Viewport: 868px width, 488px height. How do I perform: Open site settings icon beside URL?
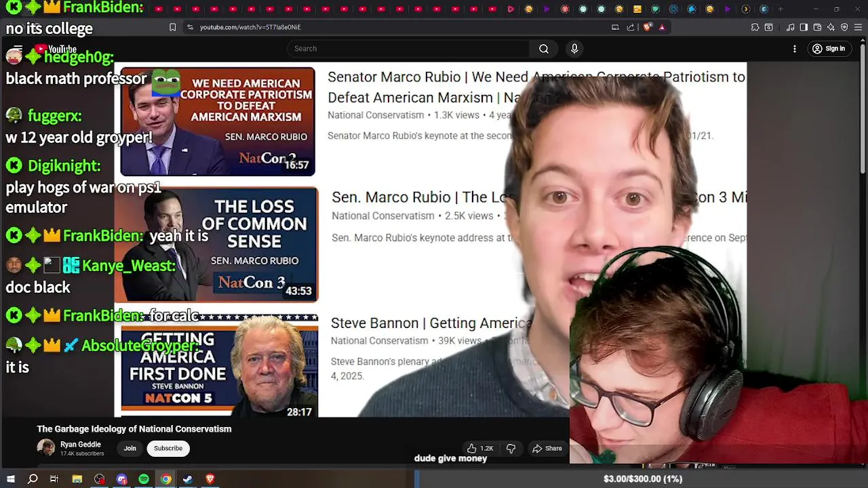point(190,27)
